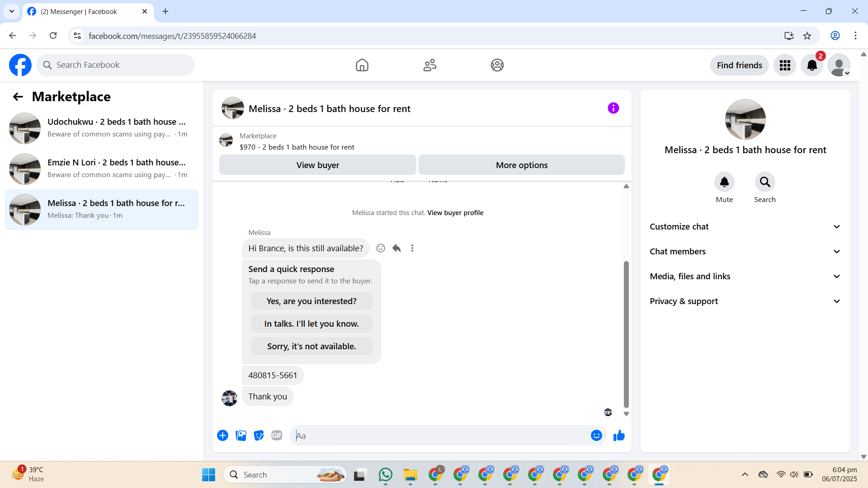Open Chrome profile icon
The height and width of the screenshot is (488, 868).
[835, 36]
